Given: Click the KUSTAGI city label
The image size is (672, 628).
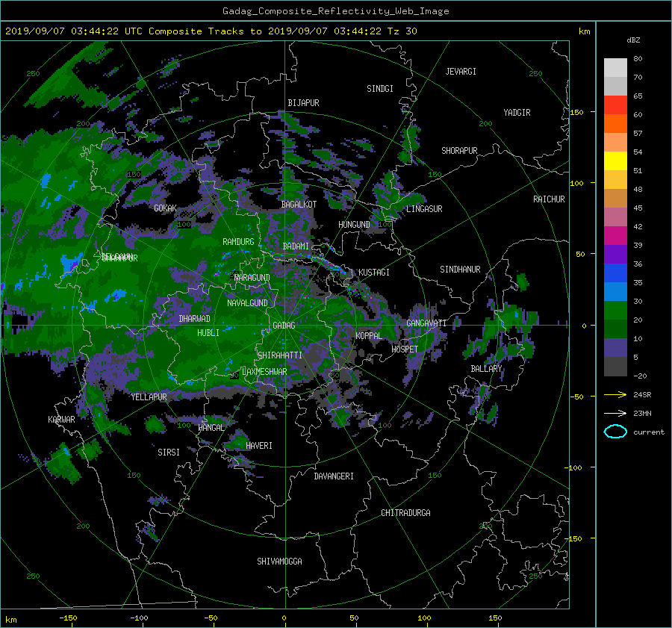Looking at the screenshot, I should pos(374,273).
